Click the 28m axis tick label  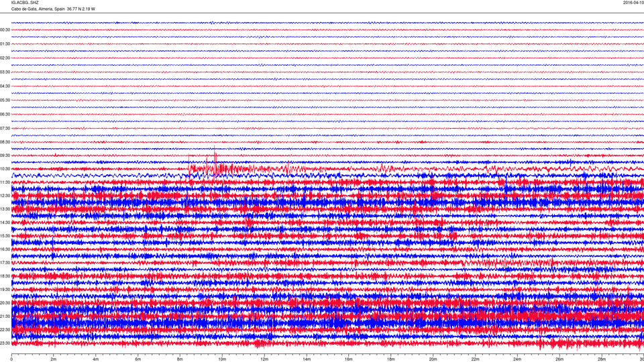pyautogui.click(x=602, y=359)
